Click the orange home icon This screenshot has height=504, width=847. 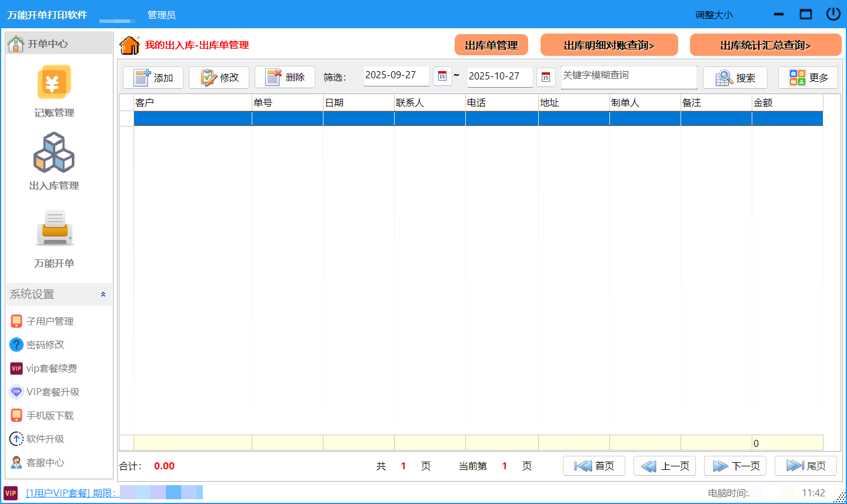[129, 45]
